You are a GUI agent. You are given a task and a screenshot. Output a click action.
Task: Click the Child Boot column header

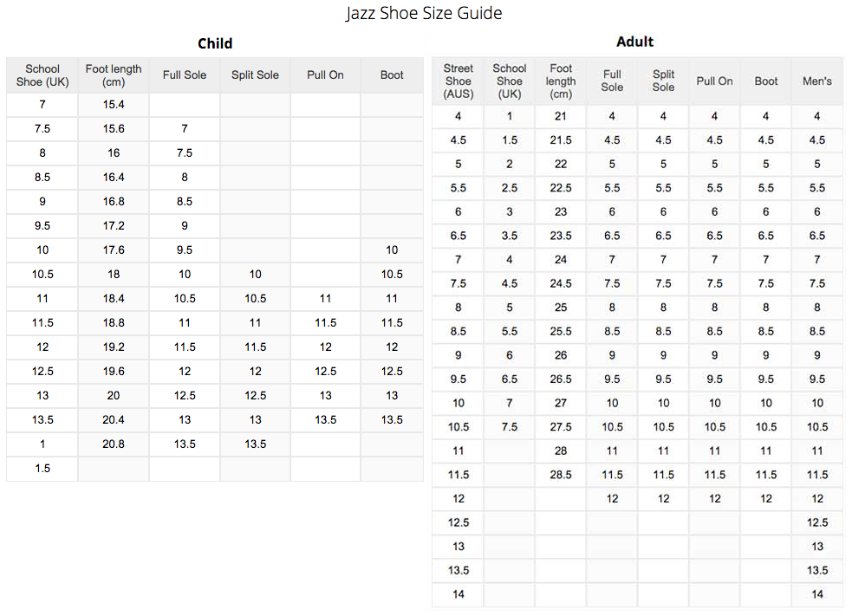tap(392, 75)
